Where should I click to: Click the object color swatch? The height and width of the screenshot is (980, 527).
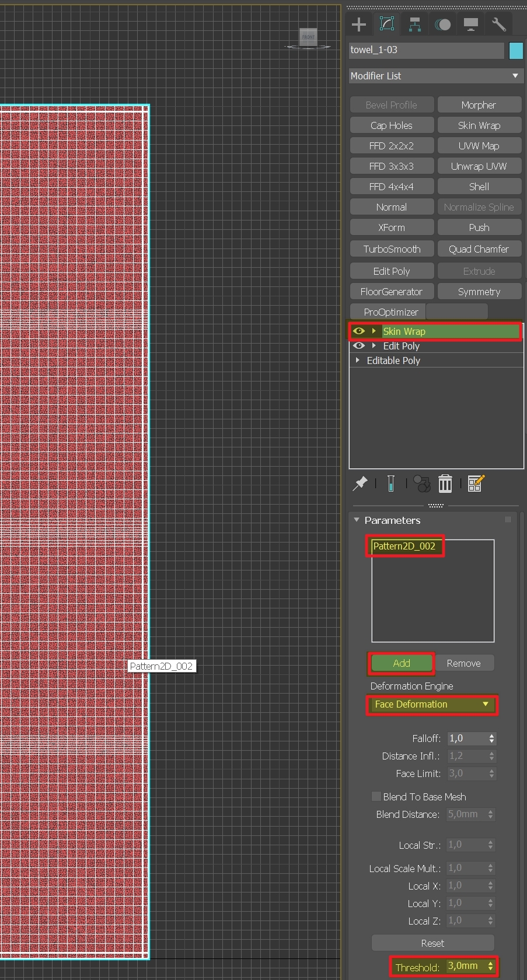tap(516, 51)
